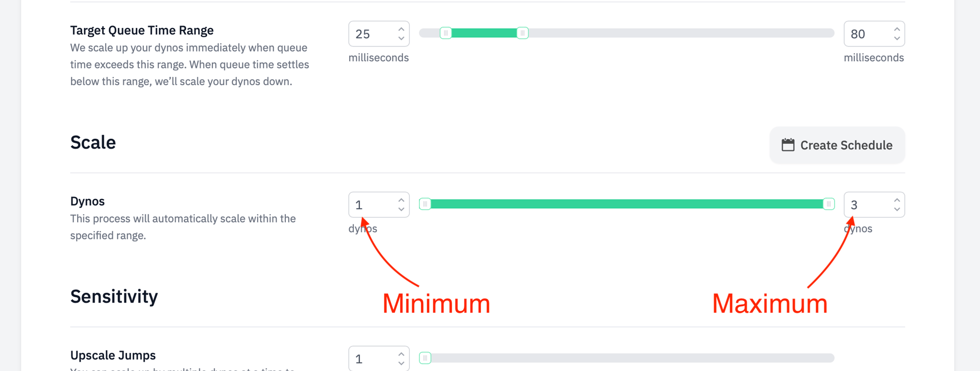
Task: Increase minimum dynos using up arrow
Action: coord(401,200)
